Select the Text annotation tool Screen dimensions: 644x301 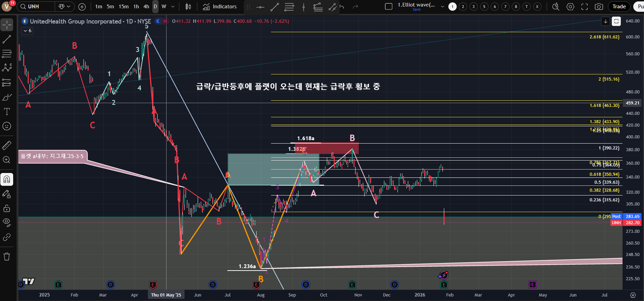[x=7, y=111]
